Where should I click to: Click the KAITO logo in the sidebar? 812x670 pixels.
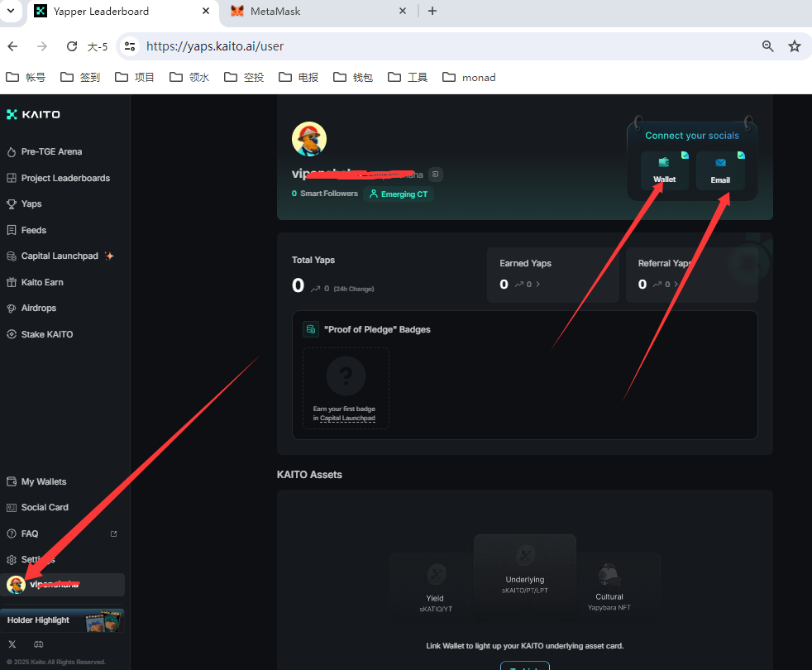point(33,114)
